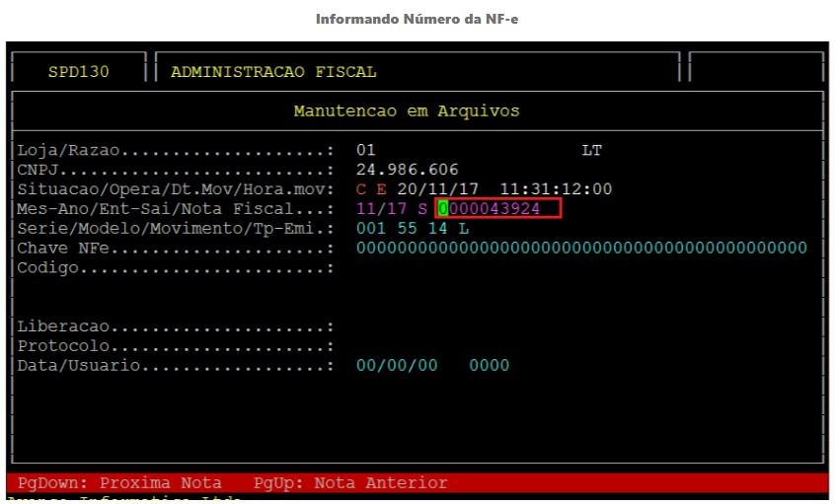Viewport: 835px width, 504px height.
Task: Select the CNPJ value 24.986.606
Action: pos(407,170)
